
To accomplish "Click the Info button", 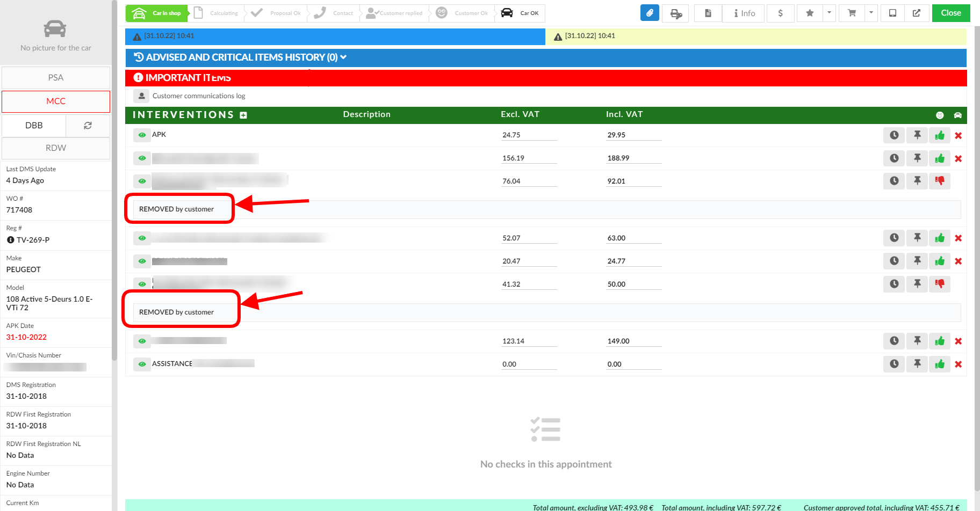I will pyautogui.click(x=744, y=13).
